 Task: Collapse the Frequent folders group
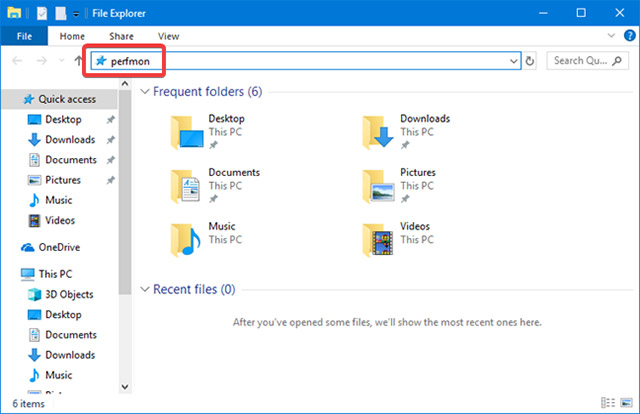tap(144, 91)
